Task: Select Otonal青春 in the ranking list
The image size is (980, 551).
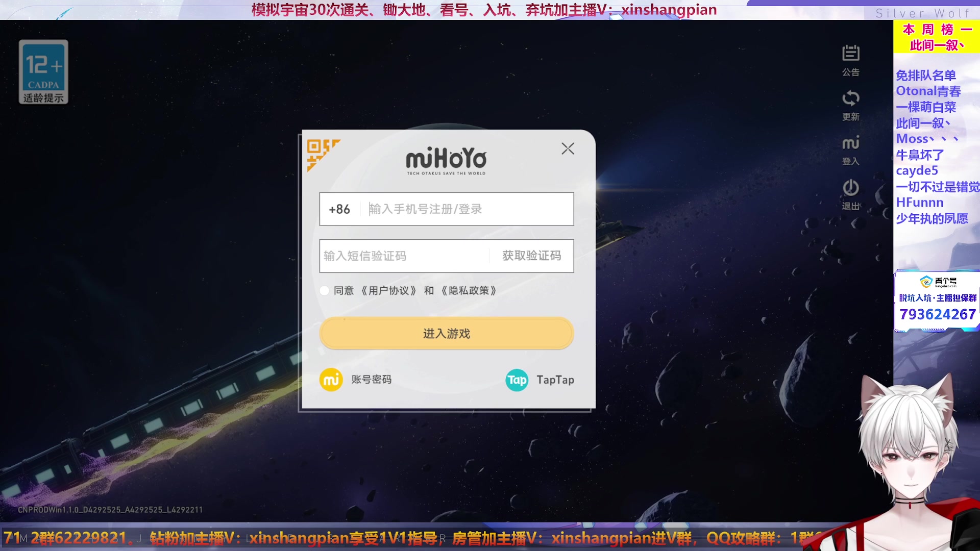Action: coord(928,91)
